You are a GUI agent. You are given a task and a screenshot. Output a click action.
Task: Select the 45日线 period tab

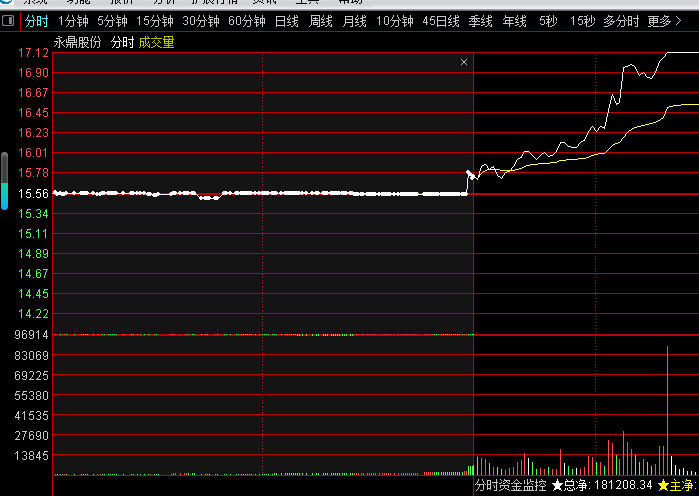(441, 20)
